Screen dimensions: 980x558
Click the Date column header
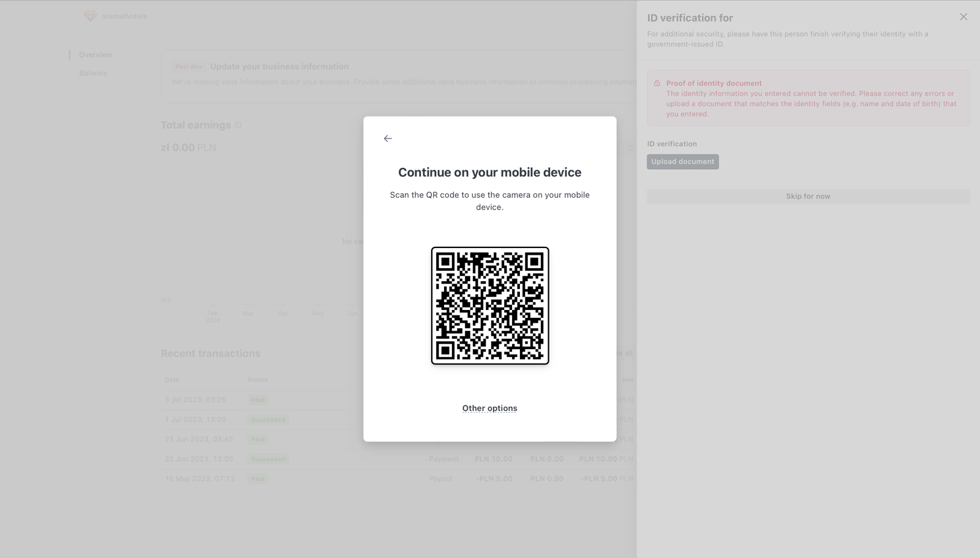coord(171,380)
